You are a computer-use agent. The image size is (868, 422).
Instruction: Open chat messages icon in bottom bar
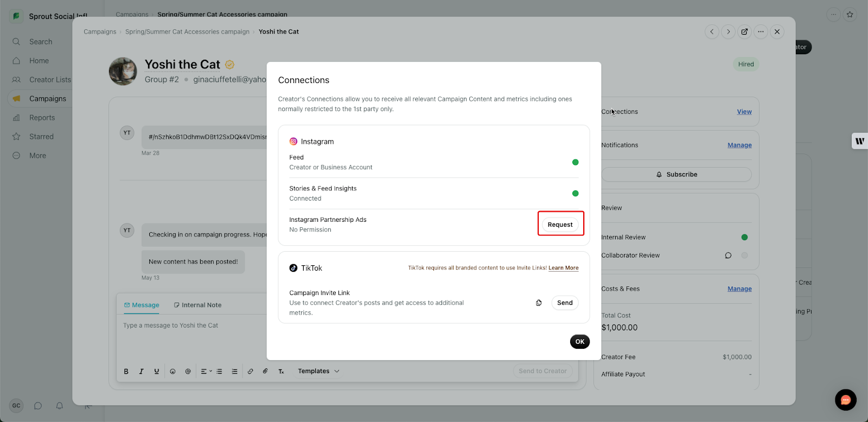click(38, 406)
